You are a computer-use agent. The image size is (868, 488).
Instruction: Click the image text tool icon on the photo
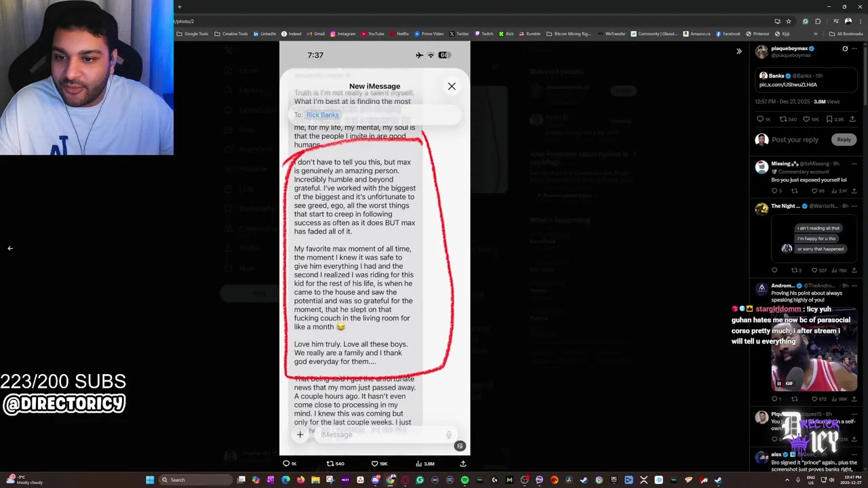click(x=460, y=446)
